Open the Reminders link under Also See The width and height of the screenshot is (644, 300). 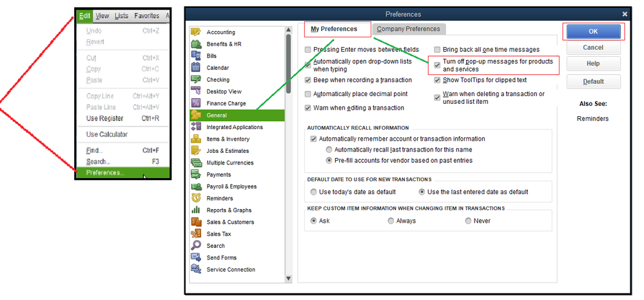592,119
